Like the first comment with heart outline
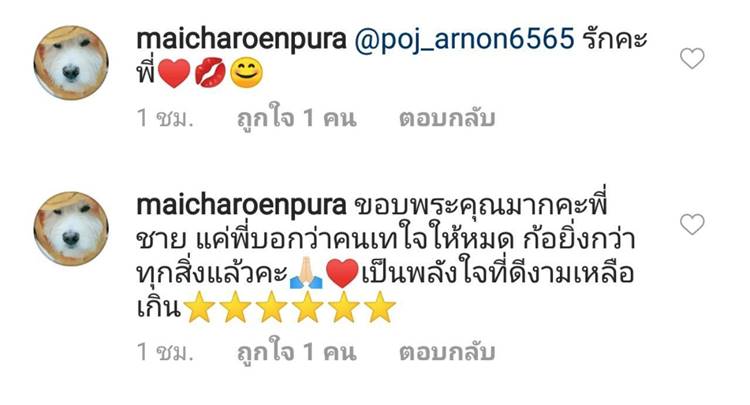Viewport: 750px width, 405px height. coord(692,58)
